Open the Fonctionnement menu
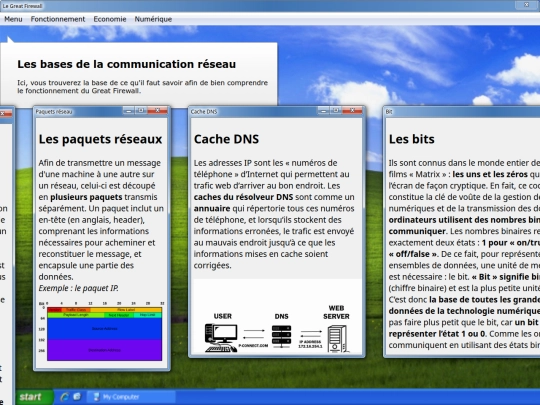The height and width of the screenshot is (405, 540). click(x=58, y=19)
